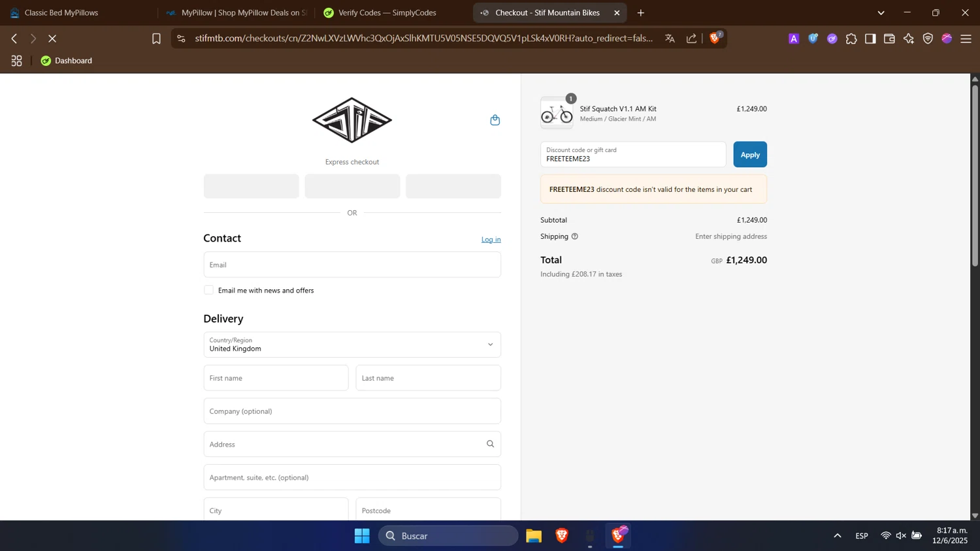
Task: Open the translate page icon
Action: [x=670, y=39]
